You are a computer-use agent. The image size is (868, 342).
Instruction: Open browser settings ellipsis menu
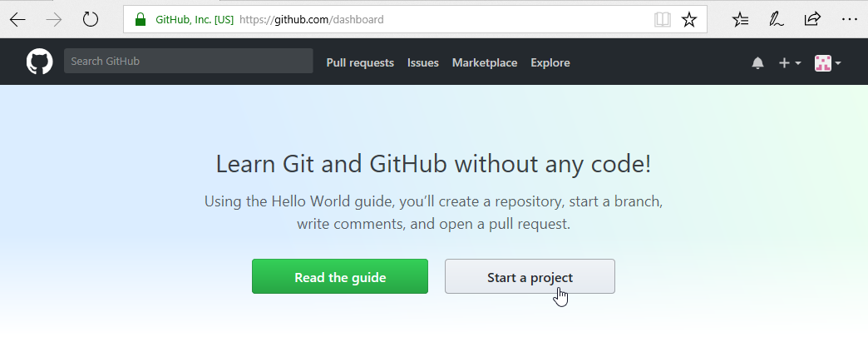click(849, 19)
